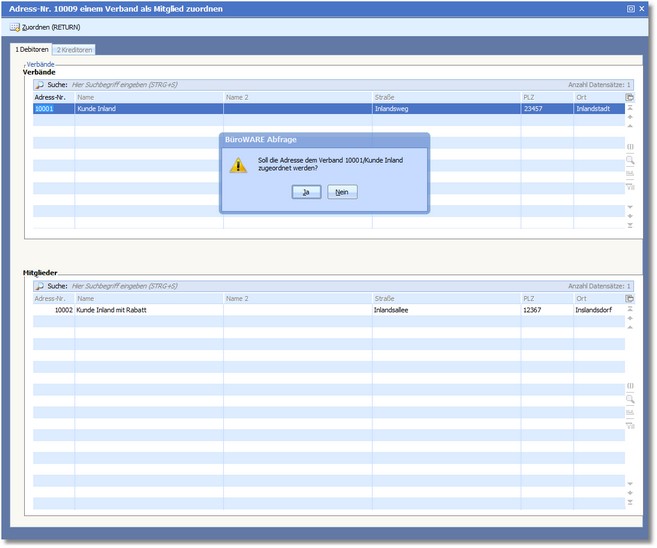Click filter icon in Mitglieder side toolbar

(x=630, y=425)
